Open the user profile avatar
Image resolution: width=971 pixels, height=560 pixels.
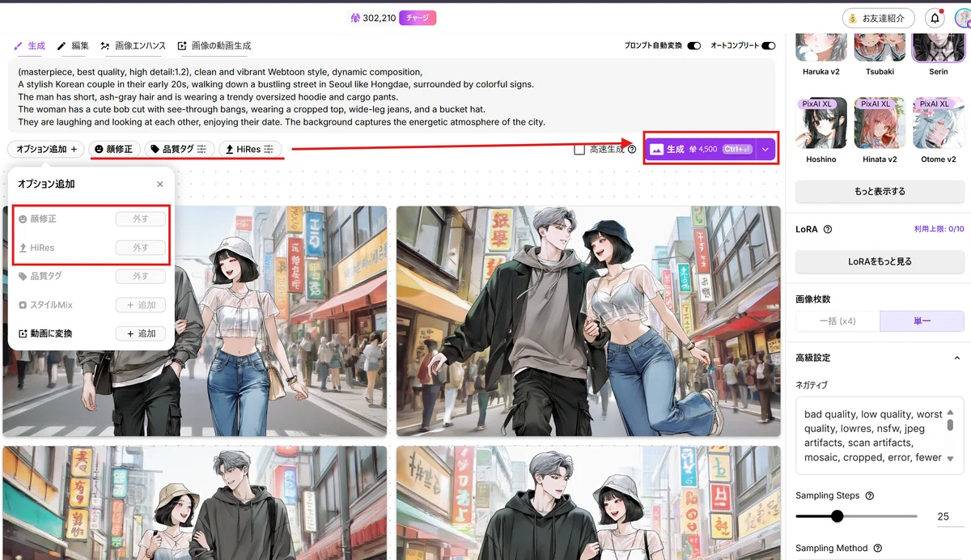click(962, 18)
